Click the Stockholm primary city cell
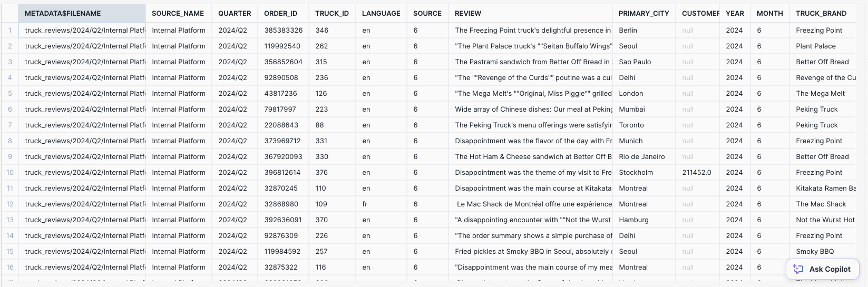This screenshot has width=868, height=287. pos(636,172)
